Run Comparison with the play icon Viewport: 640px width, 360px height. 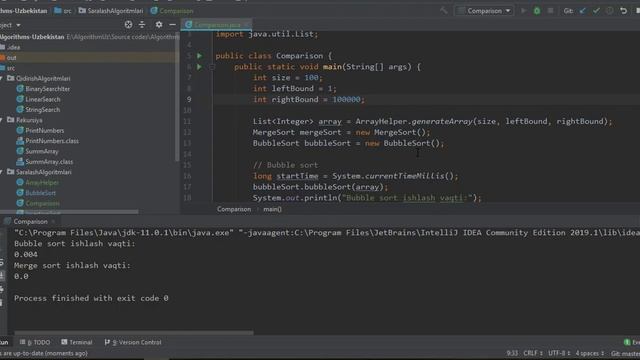point(523,11)
